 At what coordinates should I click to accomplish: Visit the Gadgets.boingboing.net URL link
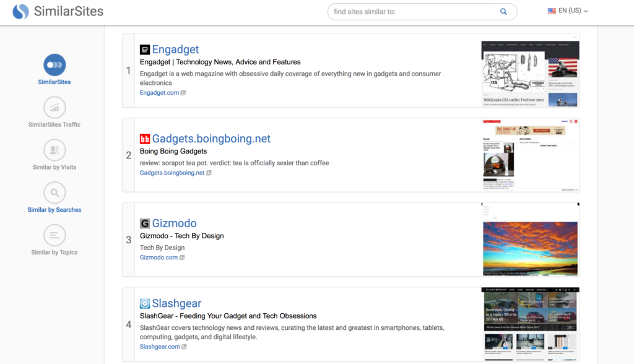[x=172, y=173]
